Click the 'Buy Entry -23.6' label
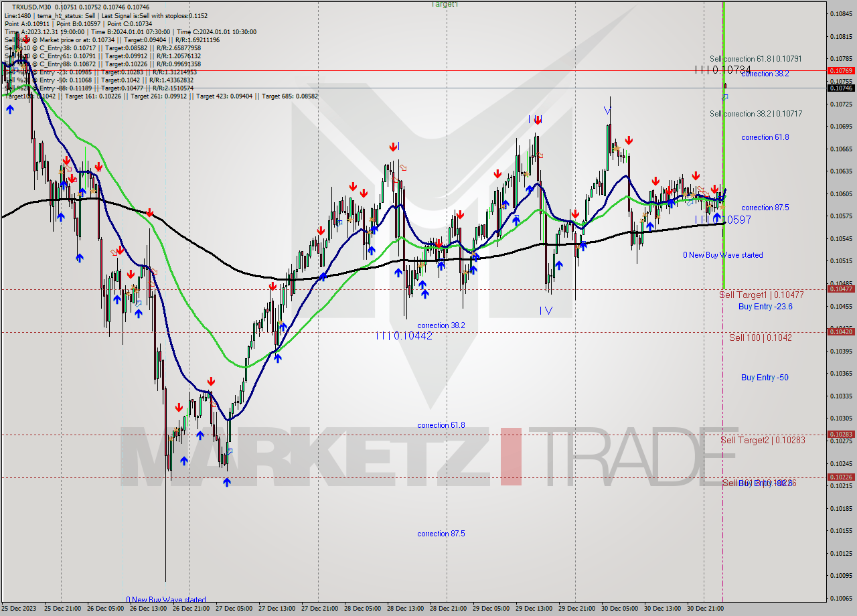Screen dimensions: 857x616 click(x=765, y=307)
